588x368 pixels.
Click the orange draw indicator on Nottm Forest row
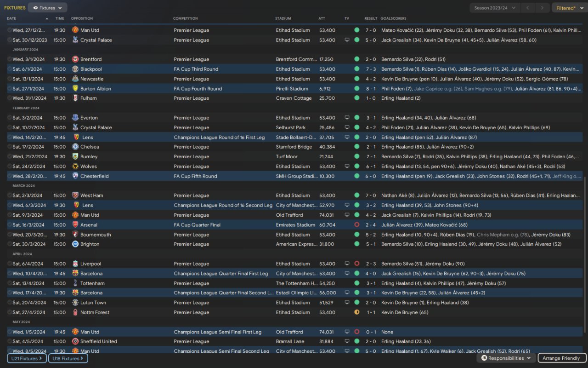(357, 312)
